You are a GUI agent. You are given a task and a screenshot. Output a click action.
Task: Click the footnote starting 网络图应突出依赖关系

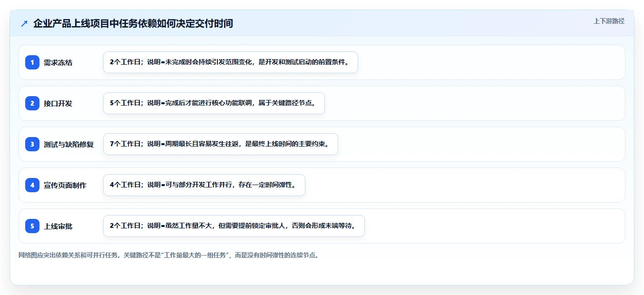[x=168, y=255]
